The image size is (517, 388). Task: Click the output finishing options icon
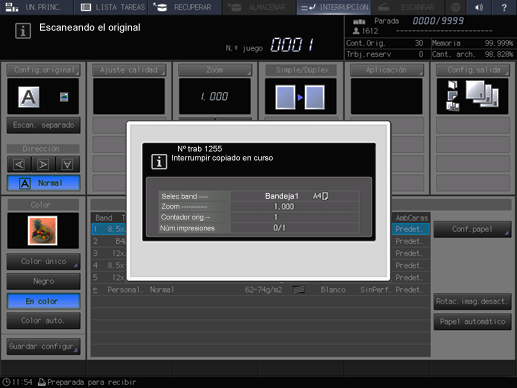tap(452, 96)
